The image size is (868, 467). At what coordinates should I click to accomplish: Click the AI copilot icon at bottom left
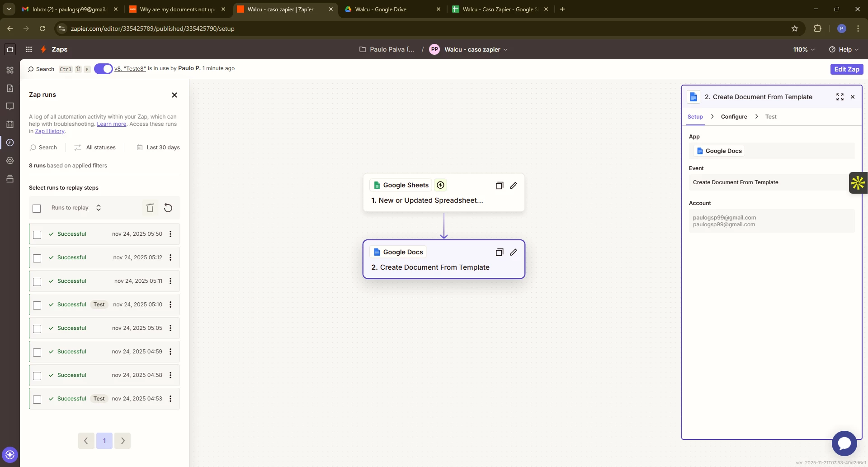pyautogui.click(x=10, y=454)
